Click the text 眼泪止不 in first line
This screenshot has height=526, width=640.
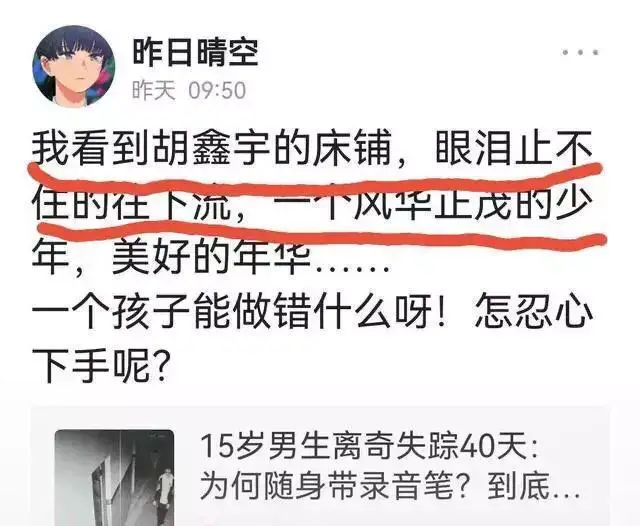tap(514, 148)
